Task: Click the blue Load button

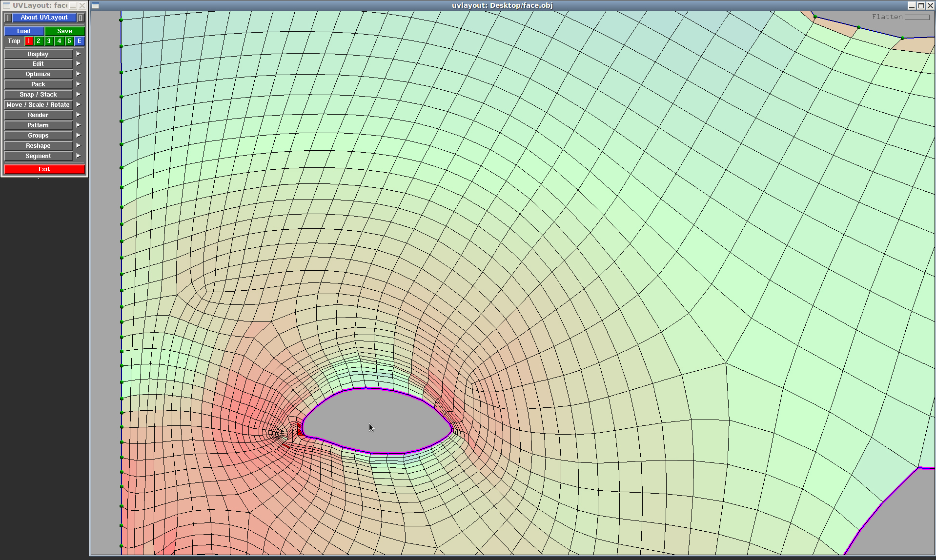Action: tap(24, 31)
